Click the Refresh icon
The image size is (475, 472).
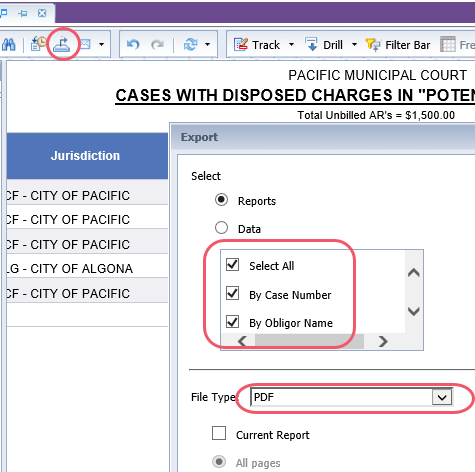point(191,44)
